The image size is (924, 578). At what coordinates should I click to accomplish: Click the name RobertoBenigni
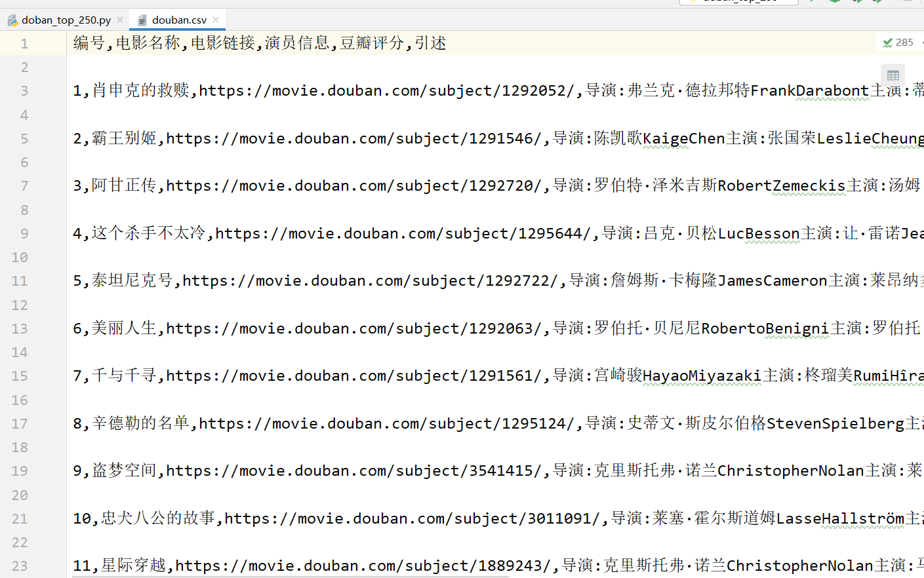(765, 328)
